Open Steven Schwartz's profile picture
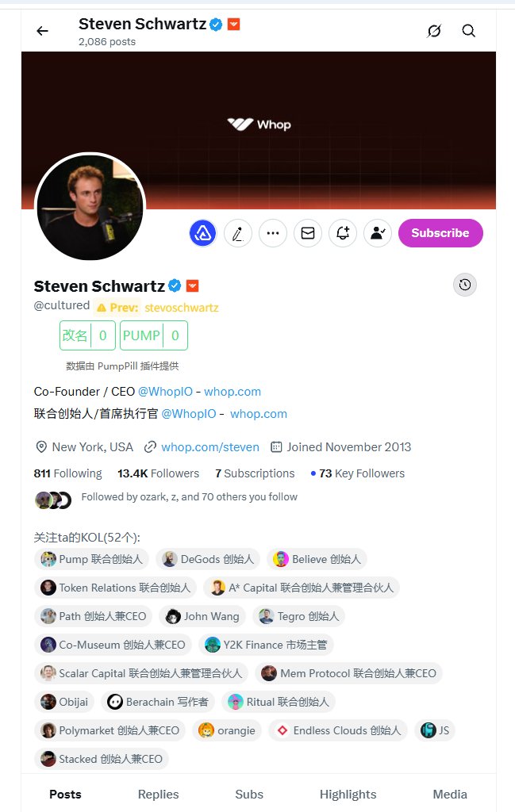Viewport: 515px width, 812px height. click(90, 207)
